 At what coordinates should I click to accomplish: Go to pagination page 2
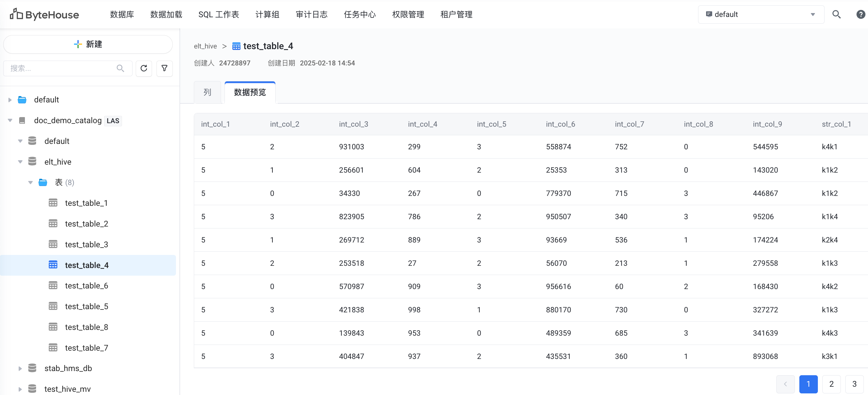click(831, 384)
